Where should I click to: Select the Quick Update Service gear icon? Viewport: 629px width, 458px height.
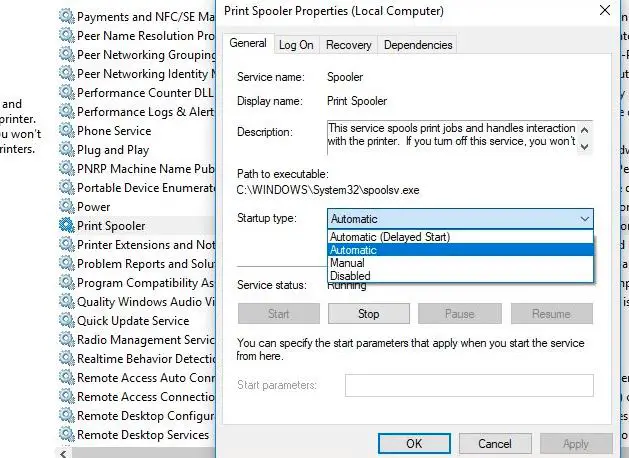(x=66, y=321)
